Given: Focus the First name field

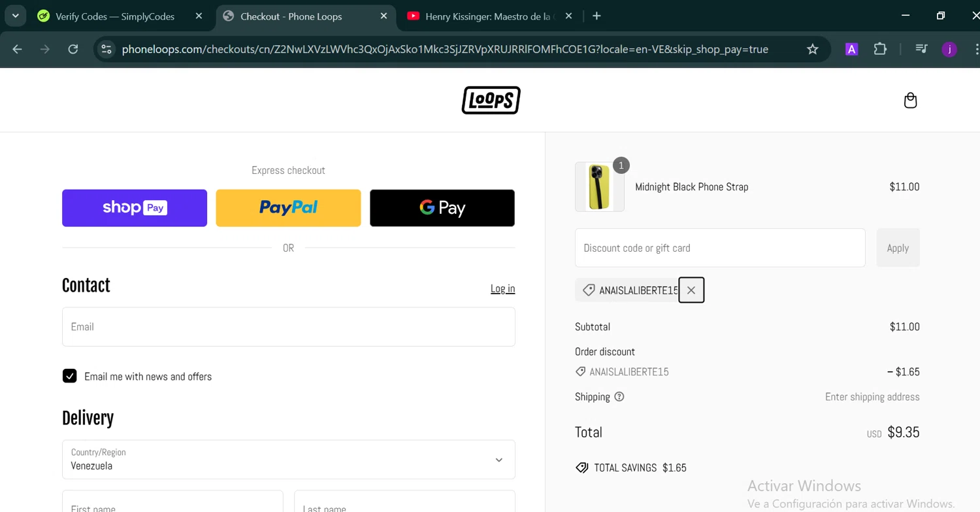Looking at the screenshot, I should 172,502.
